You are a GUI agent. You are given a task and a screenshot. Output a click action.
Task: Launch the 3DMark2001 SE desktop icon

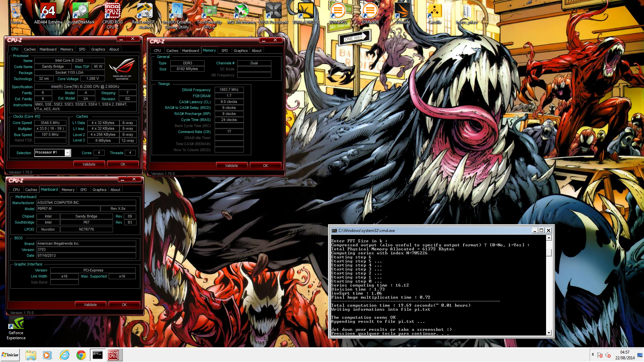tap(306, 13)
